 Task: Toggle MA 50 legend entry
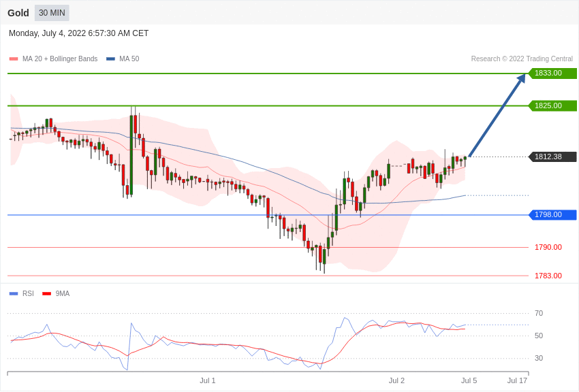tap(123, 59)
